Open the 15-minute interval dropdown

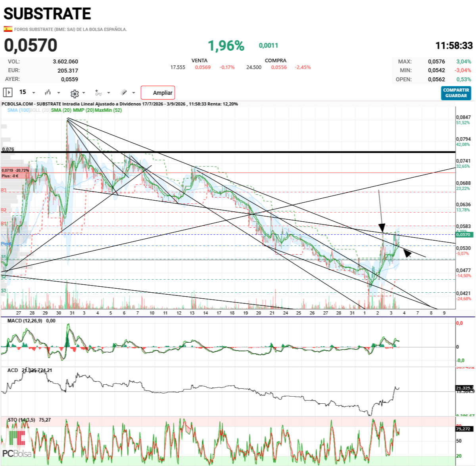(x=27, y=92)
